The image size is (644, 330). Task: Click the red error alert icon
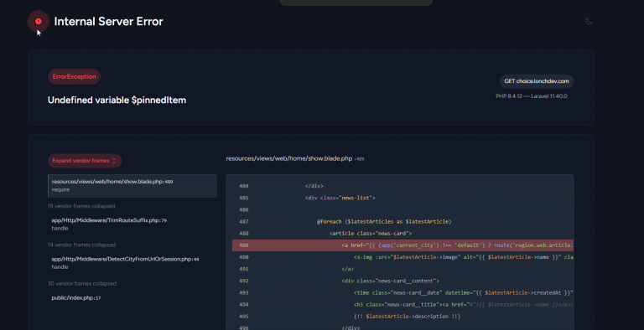(x=39, y=21)
